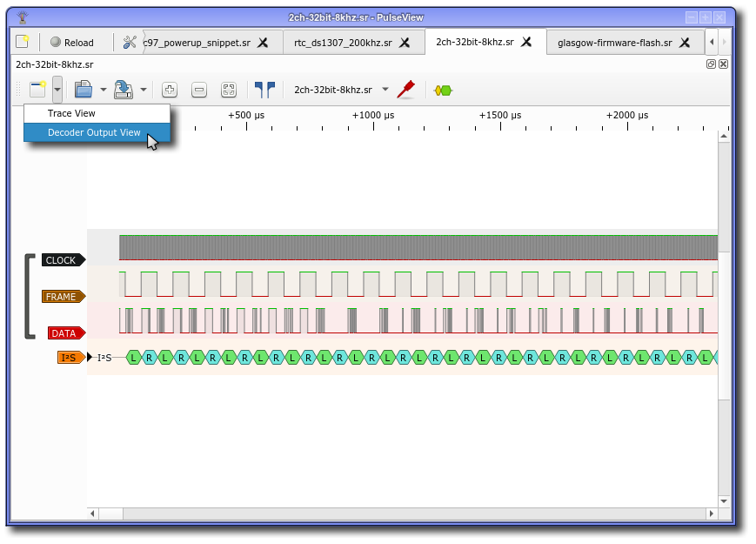Select the DATA channel label

pyautogui.click(x=66, y=333)
